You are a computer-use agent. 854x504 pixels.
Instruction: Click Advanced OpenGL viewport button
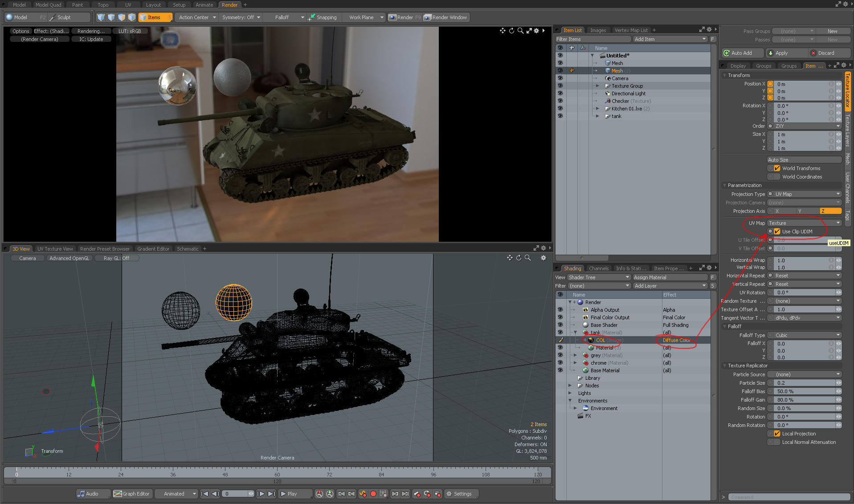point(69,258)
